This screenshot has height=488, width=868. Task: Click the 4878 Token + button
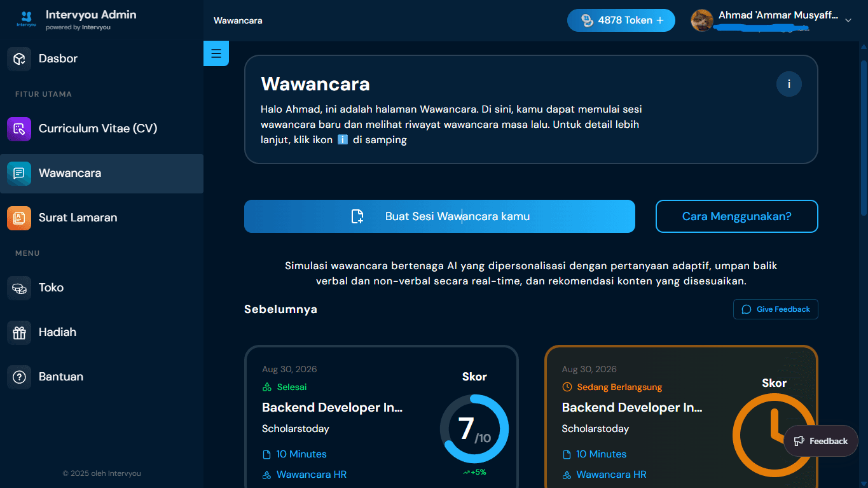click(621, 20)
